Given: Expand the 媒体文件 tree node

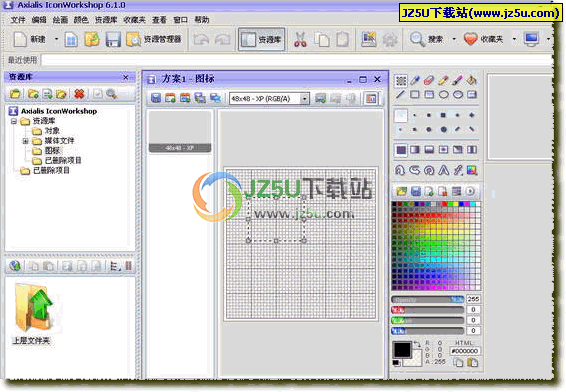Looking at the screenshot, I should pyautogui.click(x=25, y=141).
